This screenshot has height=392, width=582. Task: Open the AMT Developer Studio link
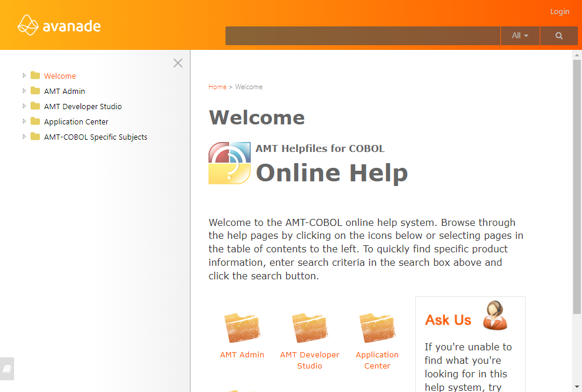[x=309, y=360]
